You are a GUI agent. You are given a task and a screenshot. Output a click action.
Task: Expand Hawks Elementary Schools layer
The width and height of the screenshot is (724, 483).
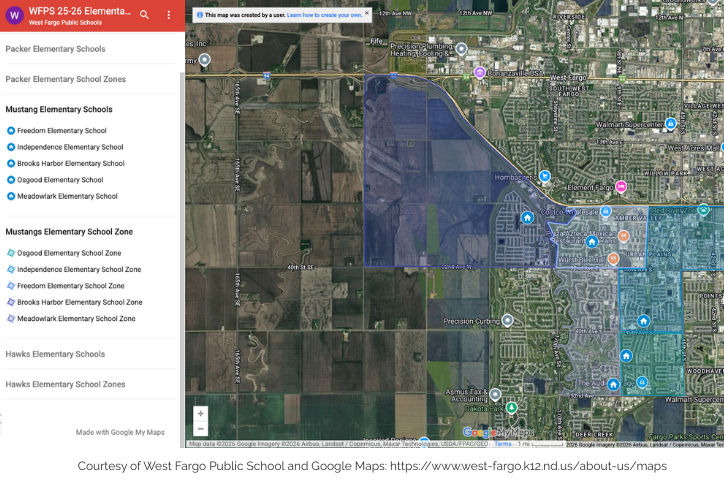click(x=55, y=354)
